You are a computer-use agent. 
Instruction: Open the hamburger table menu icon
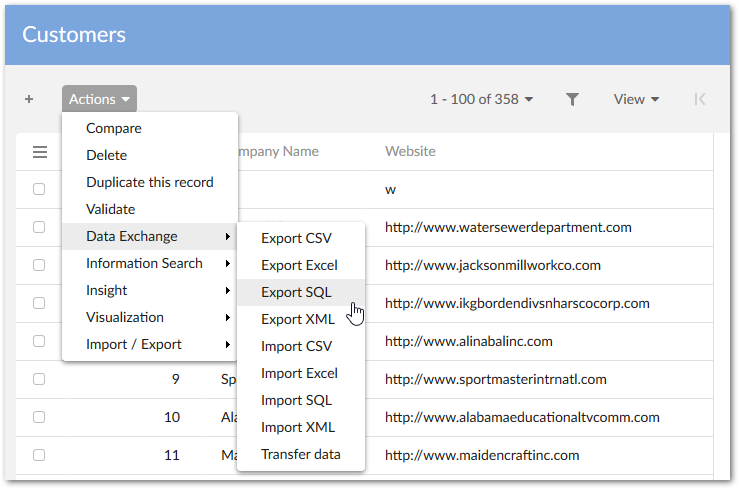point(40,152)
